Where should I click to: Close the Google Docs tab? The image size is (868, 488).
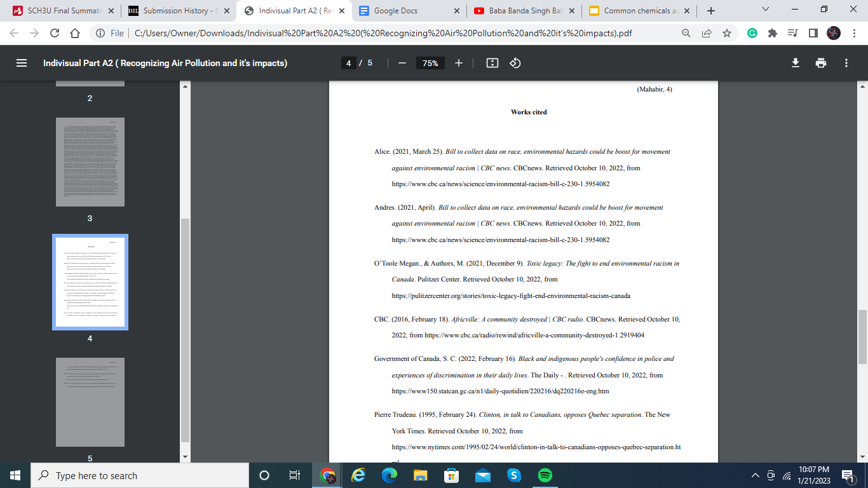pos(456,11)
